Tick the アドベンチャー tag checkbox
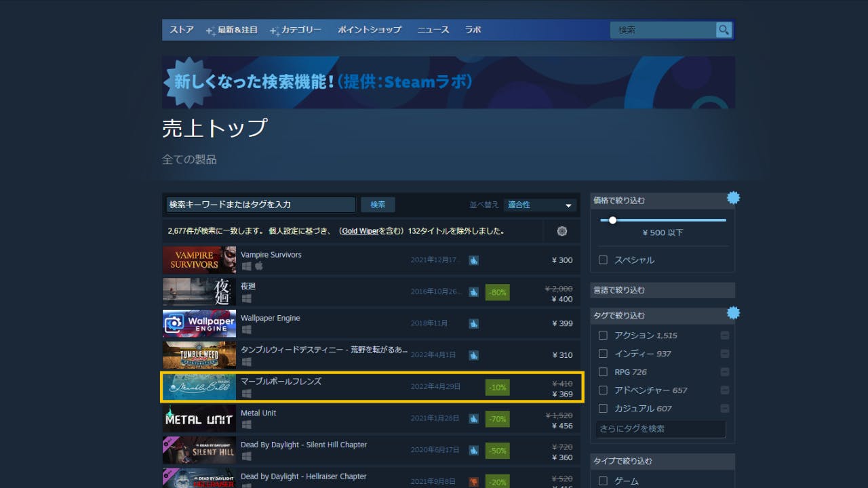The image size is (868, 488). [x=603, y=390]
